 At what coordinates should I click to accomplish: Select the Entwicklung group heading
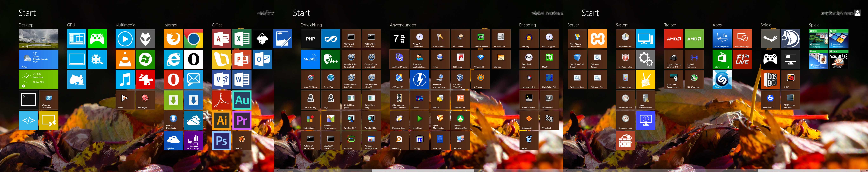311,25
